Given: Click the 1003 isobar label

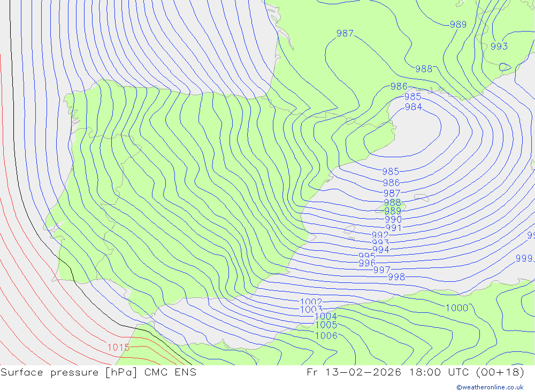Looking at the screenshot, I should (x=311, y=310).
